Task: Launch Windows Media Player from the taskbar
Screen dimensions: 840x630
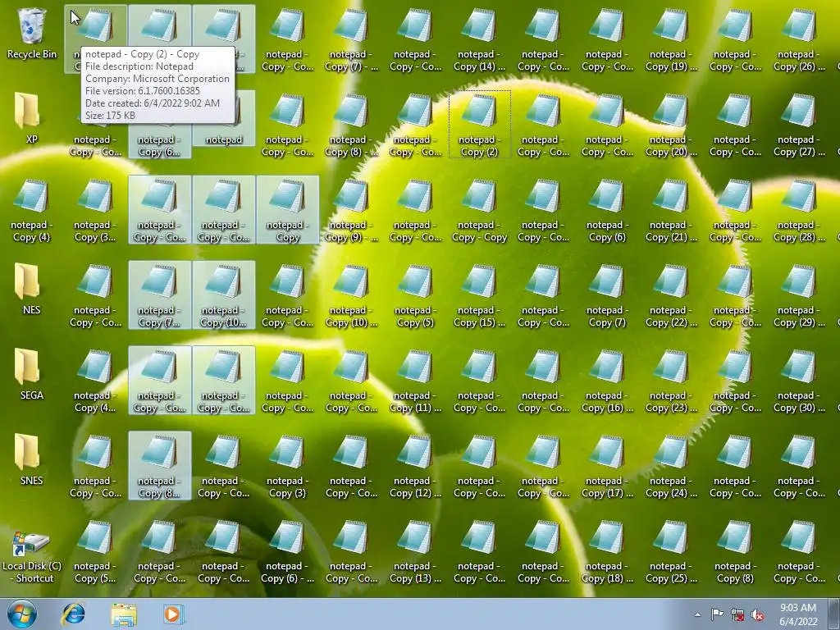Action: point(173,614)
